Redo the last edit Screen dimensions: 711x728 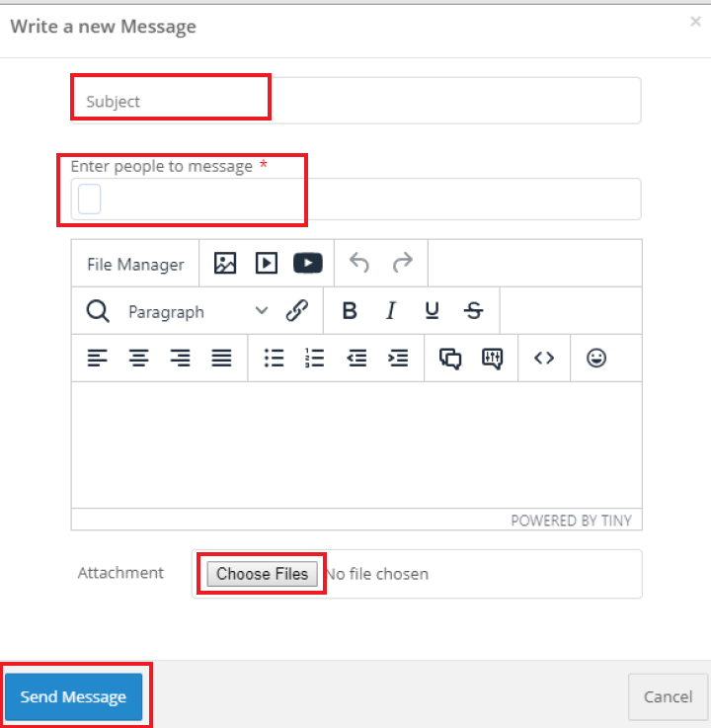(402, 263)
